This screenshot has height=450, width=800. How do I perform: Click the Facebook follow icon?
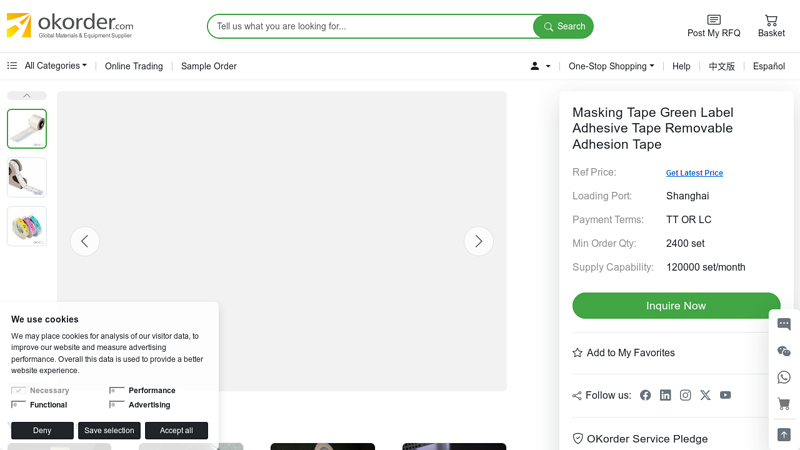[x=645, y=395]
